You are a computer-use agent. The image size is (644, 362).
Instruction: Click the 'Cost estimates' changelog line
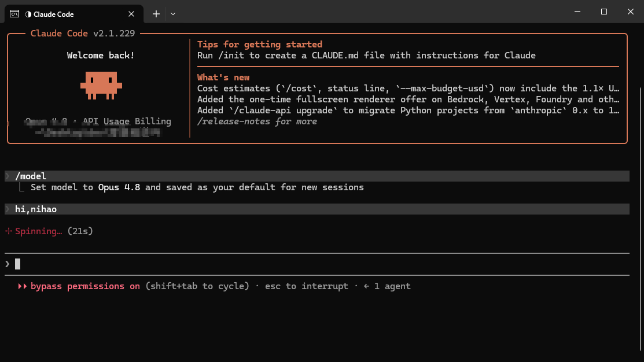click(409, 88)
